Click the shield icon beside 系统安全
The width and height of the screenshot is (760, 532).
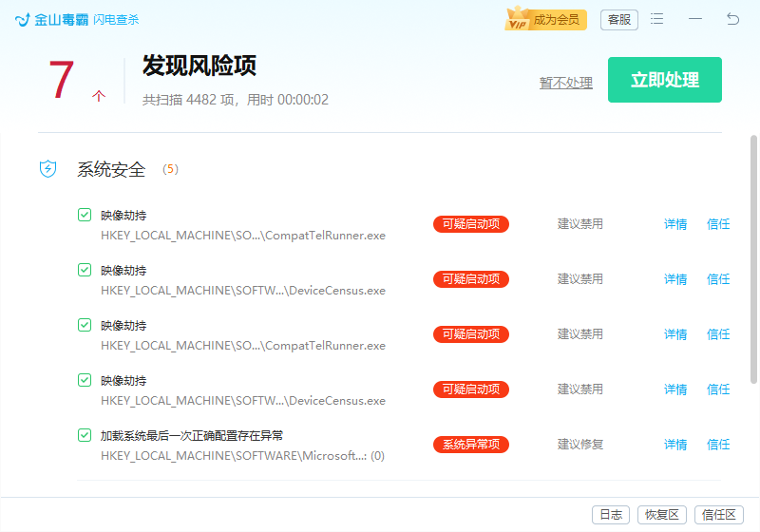tap(48, 168)
